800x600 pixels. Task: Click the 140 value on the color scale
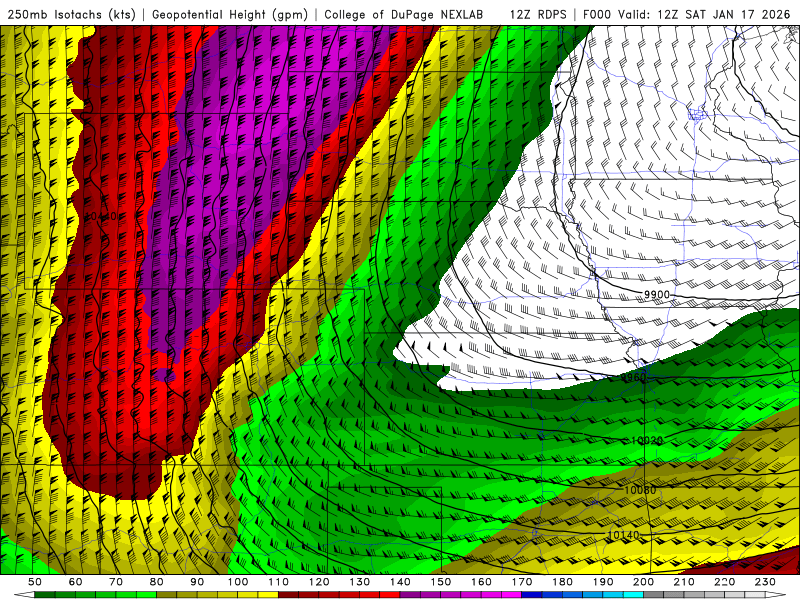[400, 582]
